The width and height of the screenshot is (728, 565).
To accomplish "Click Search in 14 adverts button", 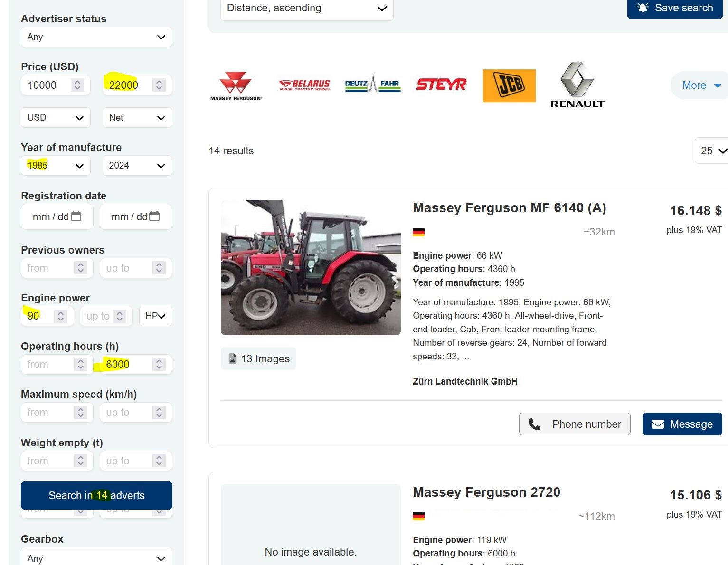I will [96, 495].
